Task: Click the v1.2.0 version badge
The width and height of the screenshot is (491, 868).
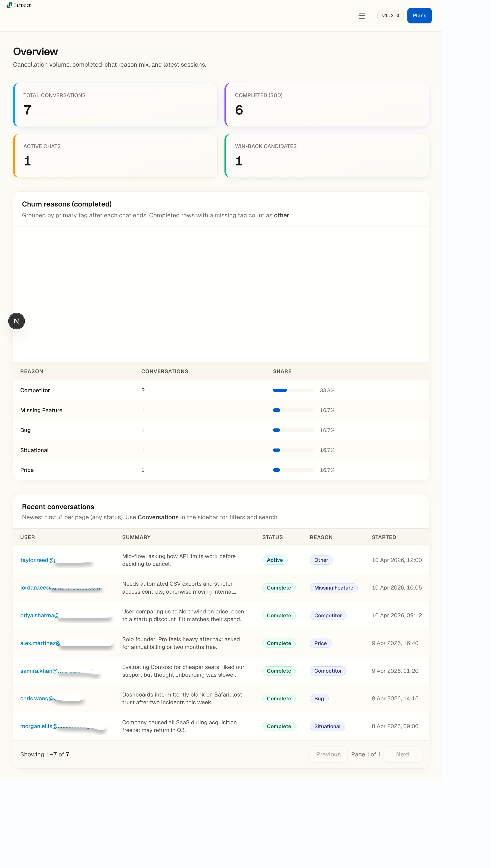Action: [x=390, y=15]
